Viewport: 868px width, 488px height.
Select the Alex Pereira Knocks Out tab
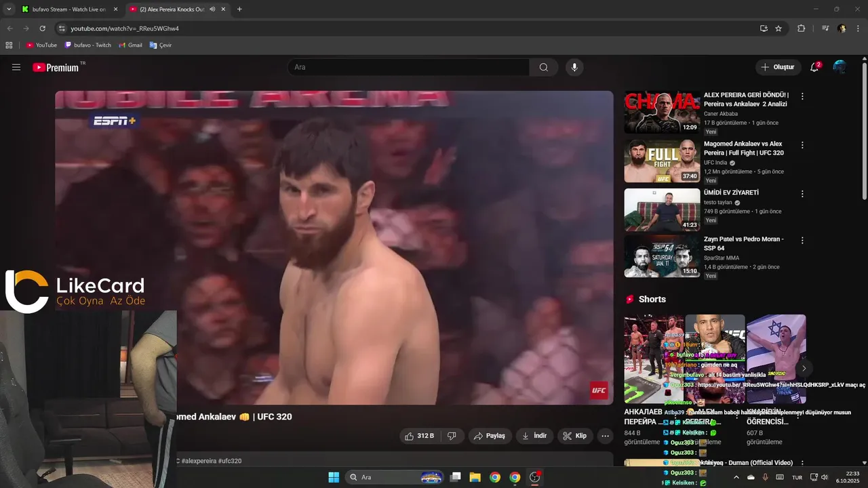coord(172,9)
